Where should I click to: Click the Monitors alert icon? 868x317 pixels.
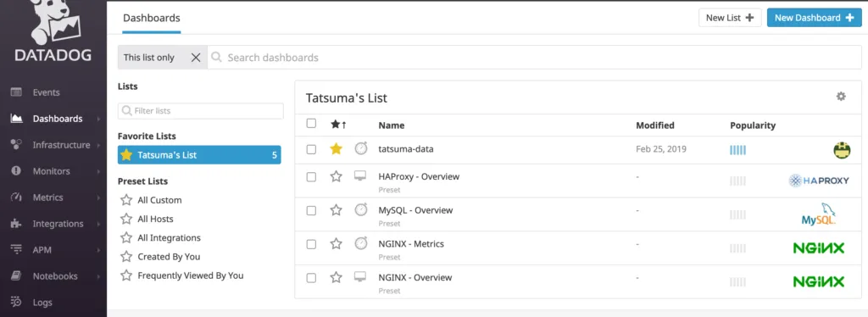[16, 170]
